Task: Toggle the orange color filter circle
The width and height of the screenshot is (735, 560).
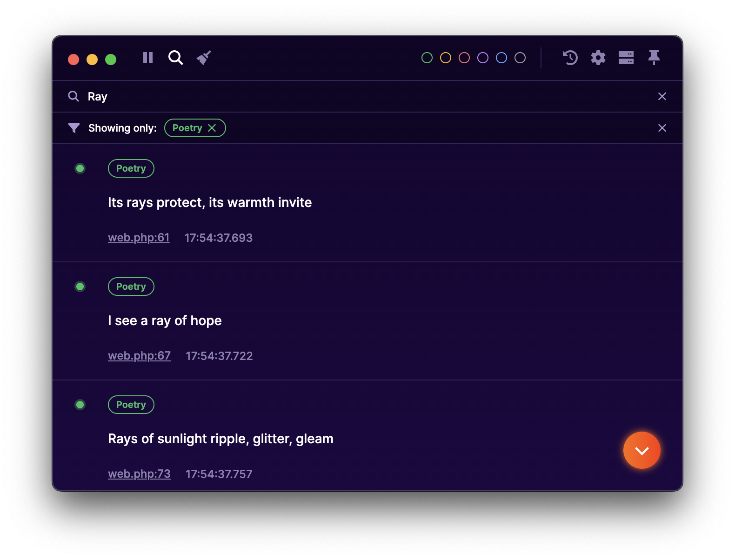Action: [446, 58]
